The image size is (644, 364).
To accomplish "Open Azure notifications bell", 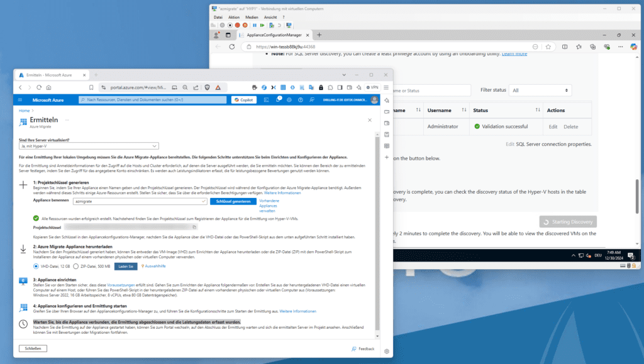I will click(278, 100).
